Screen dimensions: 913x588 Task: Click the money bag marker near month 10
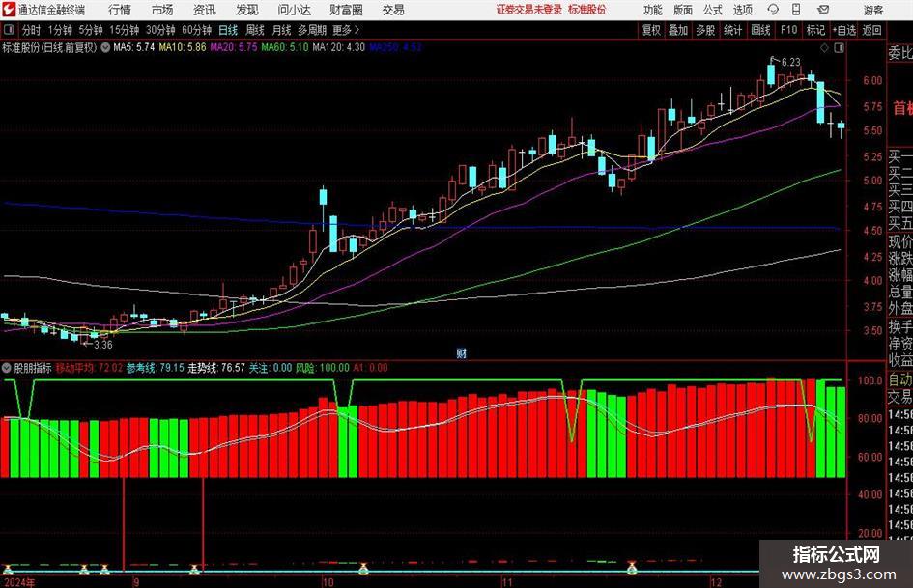coord(363,569)
